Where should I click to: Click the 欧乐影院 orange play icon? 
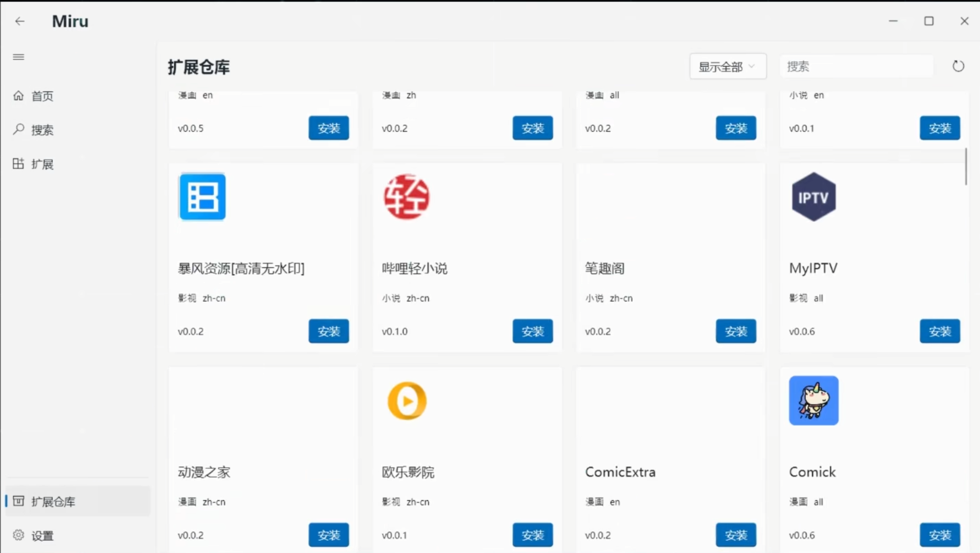(x=406, y=401)
